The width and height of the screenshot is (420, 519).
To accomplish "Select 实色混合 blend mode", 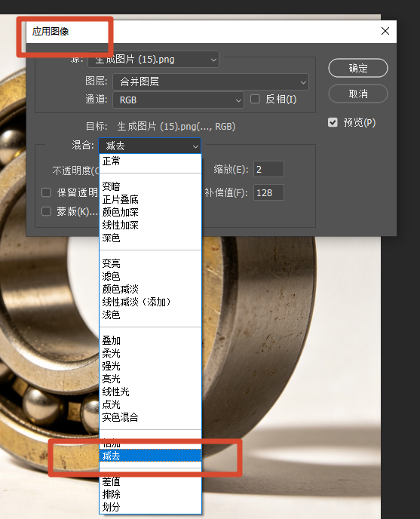I will click(150, 417).
